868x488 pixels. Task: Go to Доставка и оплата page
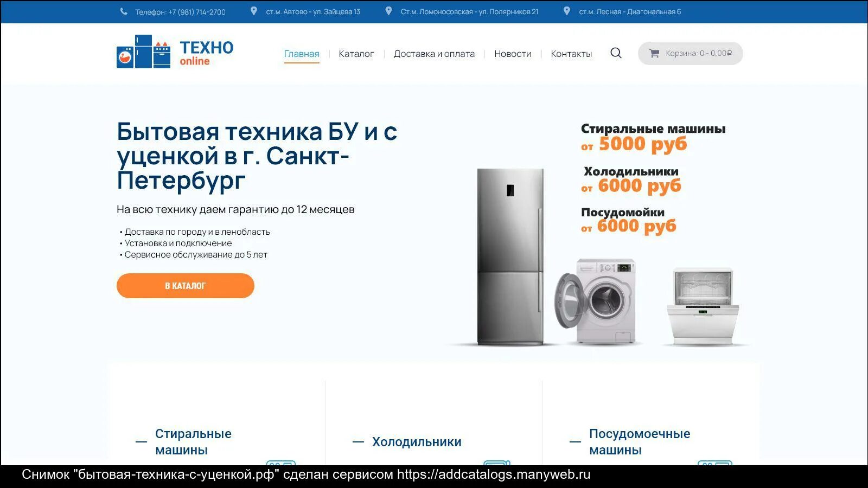pyautogui.click(x=434, y=54)
